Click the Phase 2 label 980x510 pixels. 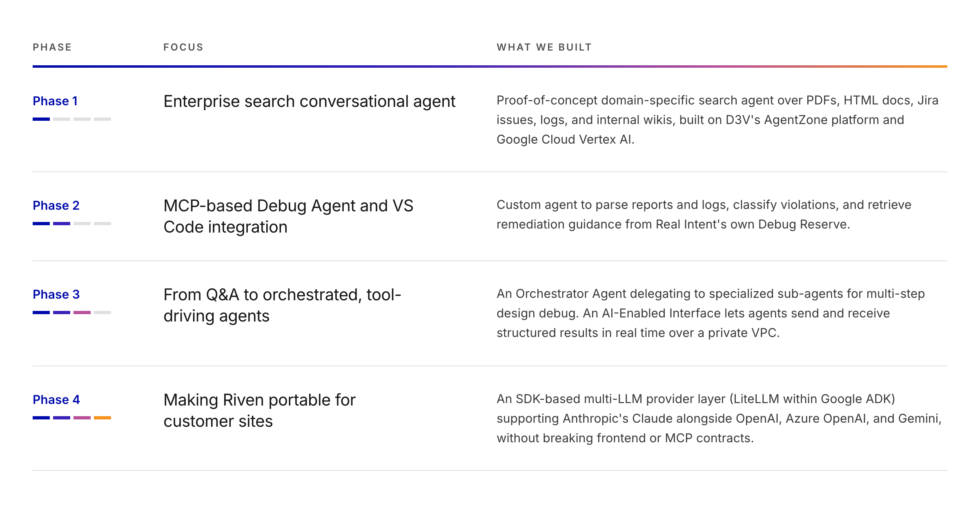click(56, 205)
